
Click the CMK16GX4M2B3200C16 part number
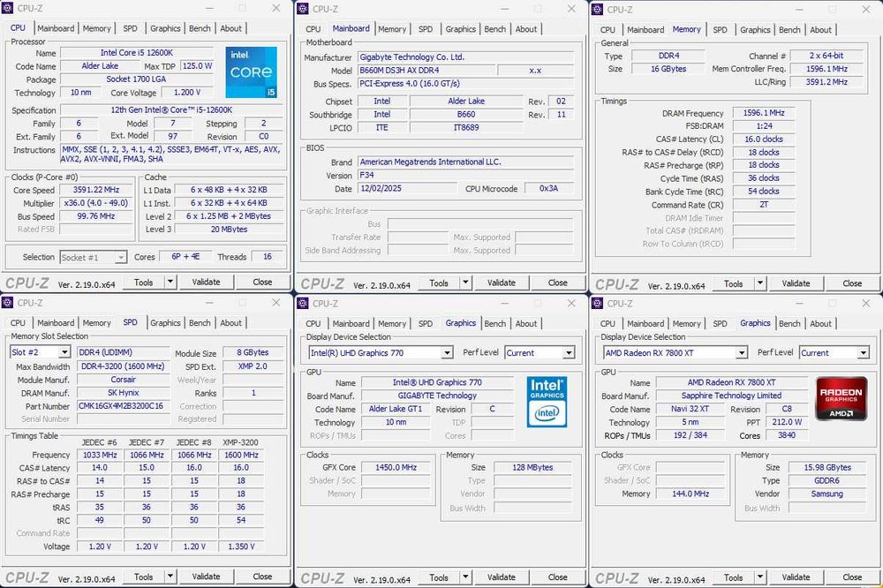point(123,405)
